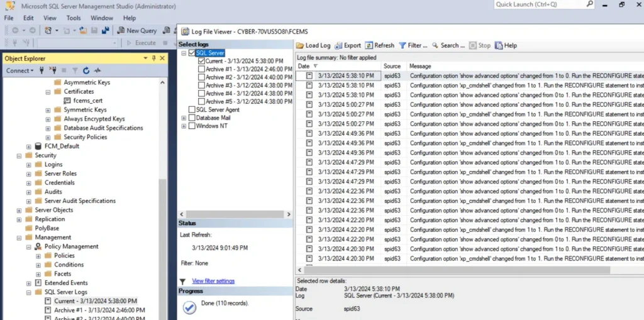
Task: Click the View filter settings link
Action: pos(213,281)
